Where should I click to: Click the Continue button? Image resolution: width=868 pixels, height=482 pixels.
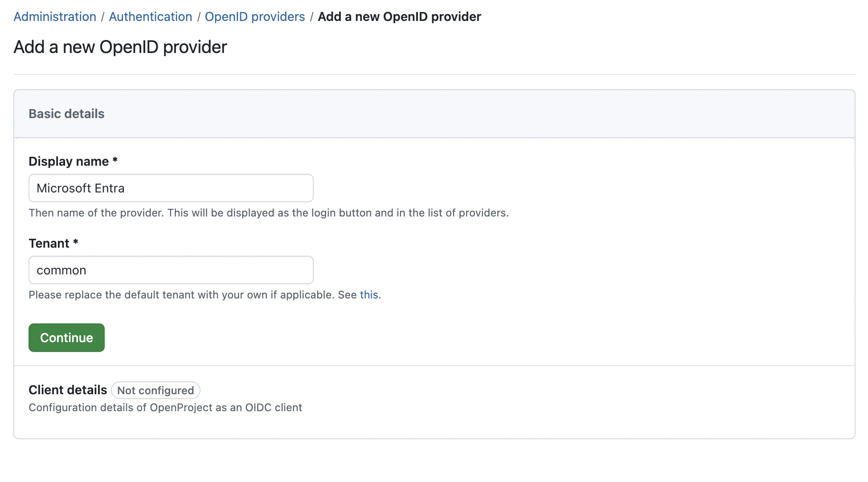coord(66,337)
